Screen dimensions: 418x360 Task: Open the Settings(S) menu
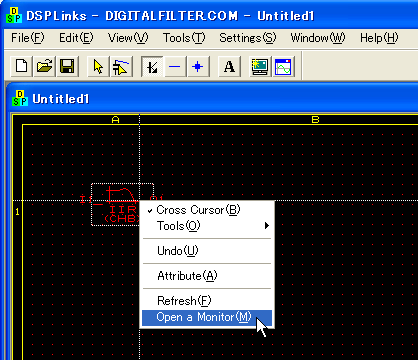(x=248, y=38)
